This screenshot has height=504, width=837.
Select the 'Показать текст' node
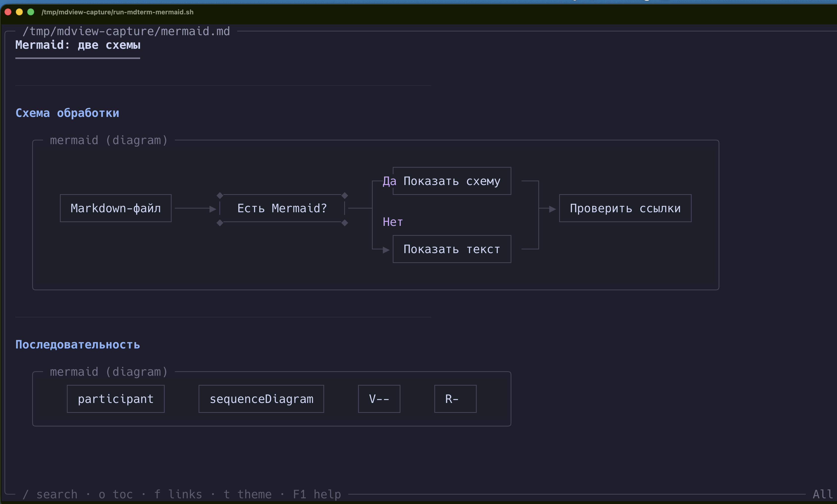(x=452, y=249)
